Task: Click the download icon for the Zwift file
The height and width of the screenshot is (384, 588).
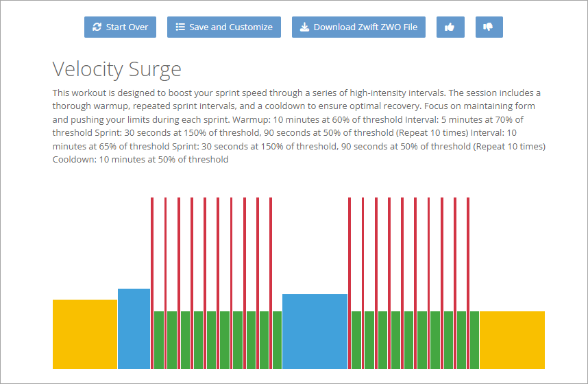Action: point(304,27)
